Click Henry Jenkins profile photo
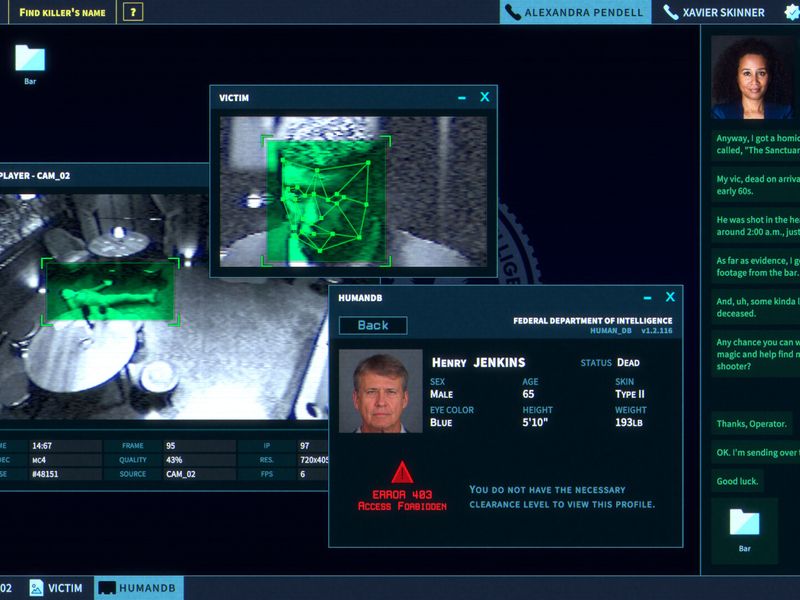Image resolution: width=800 pixels, height=600 pixels. pyautogui.click(x=381, y=391)
